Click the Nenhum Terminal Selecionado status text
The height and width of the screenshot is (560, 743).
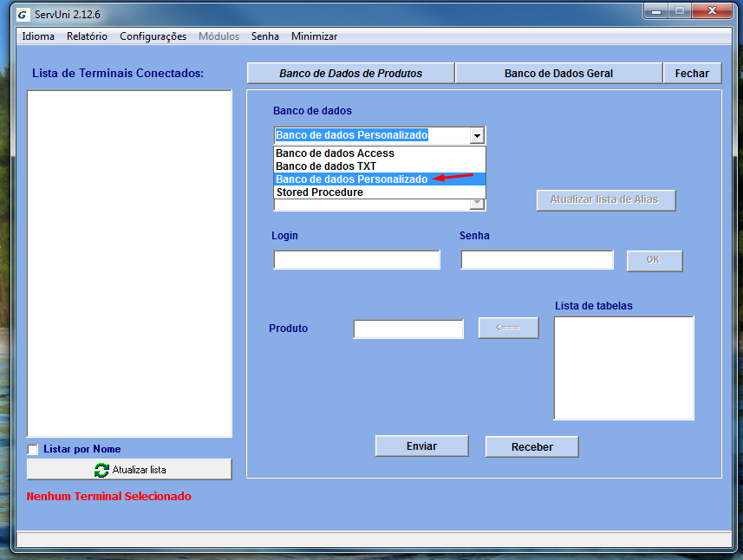click(x=109, y=496)
